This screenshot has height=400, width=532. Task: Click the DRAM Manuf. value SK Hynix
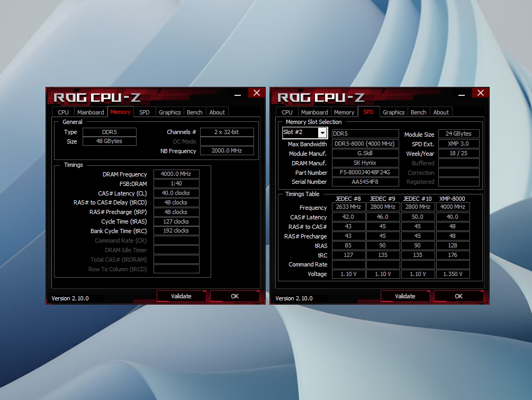point(365,163)
